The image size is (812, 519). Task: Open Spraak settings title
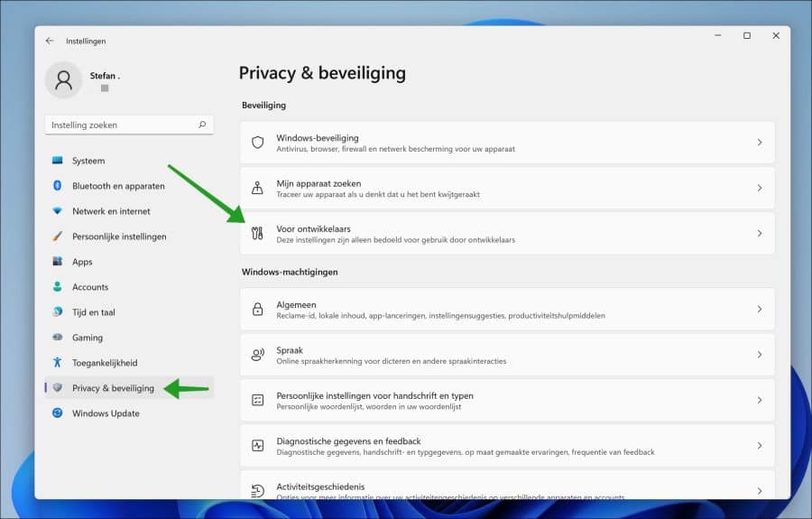pos(290,350)
